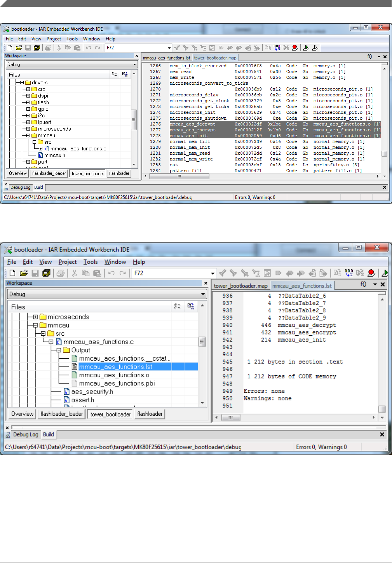Click line '1 212 bytes of CODE memory'
Viewport: 392px width, 563px height.
point(292,376)
